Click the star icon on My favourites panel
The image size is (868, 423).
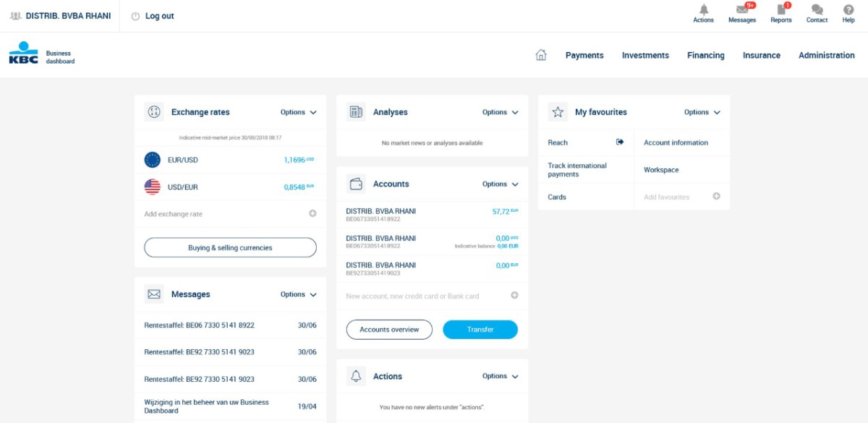(557, 111)
